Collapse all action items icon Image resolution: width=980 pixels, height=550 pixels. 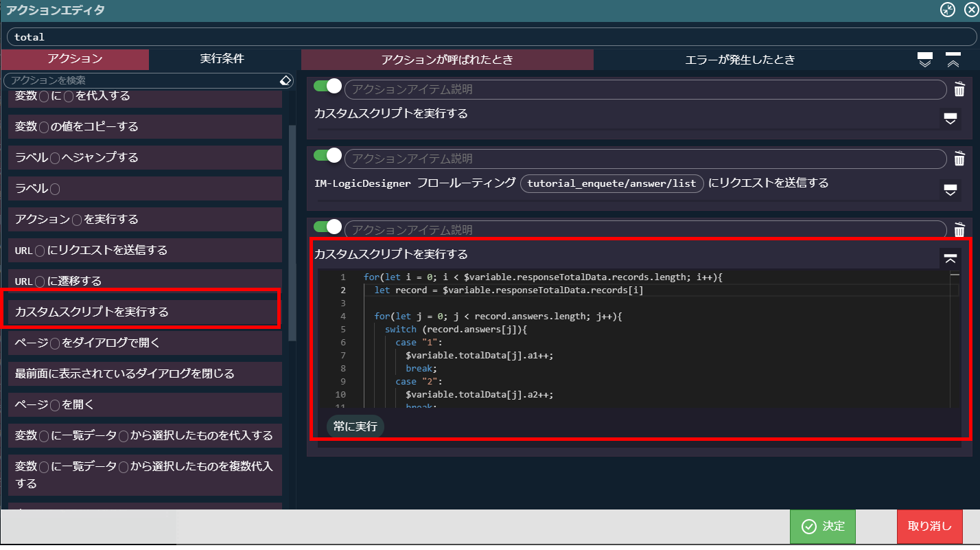point(953,60)
